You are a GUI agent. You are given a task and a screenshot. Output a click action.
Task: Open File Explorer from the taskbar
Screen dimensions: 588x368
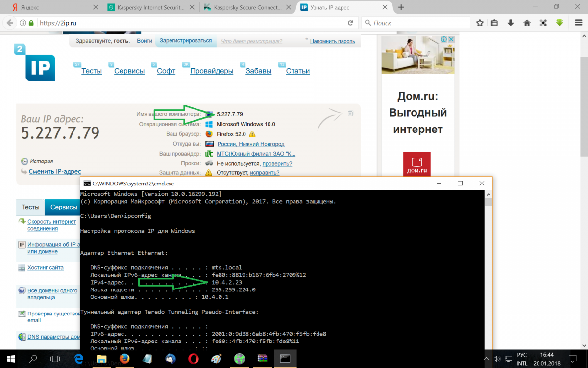pos(101,359)
